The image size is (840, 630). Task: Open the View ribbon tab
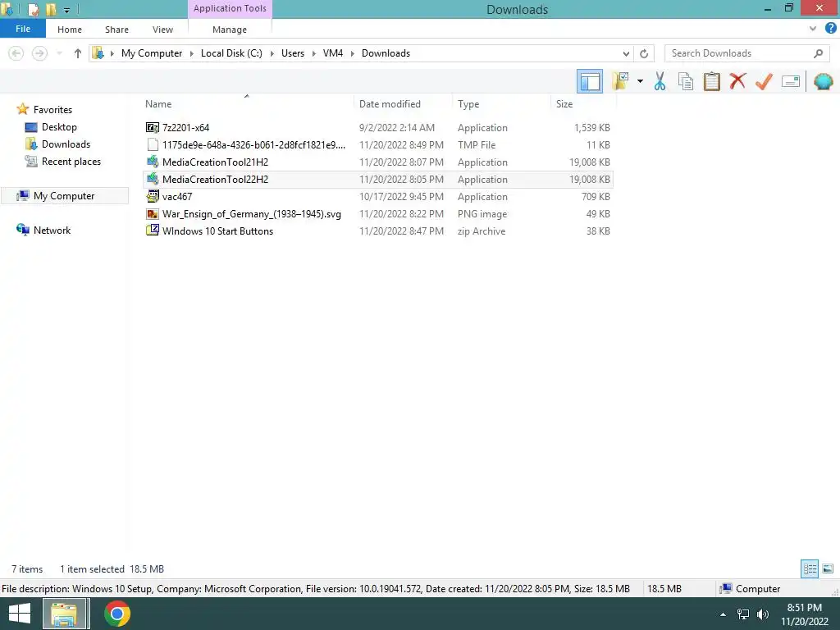(x=162, y=30)
